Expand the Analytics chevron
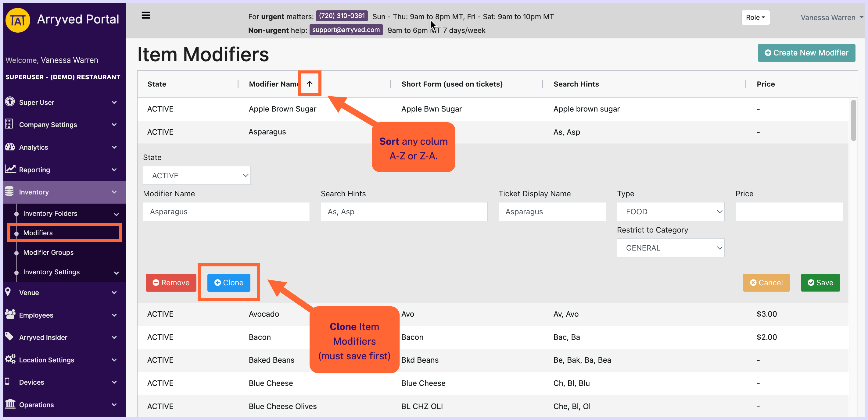The height and width of the screenshot is (420, 868). (x=114, y=147)
